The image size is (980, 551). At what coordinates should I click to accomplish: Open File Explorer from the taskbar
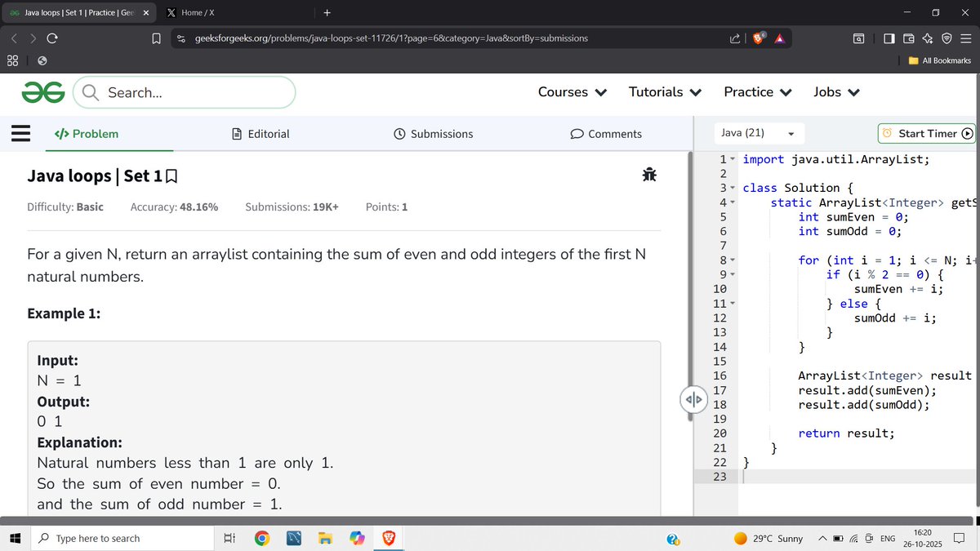[325, 538]
